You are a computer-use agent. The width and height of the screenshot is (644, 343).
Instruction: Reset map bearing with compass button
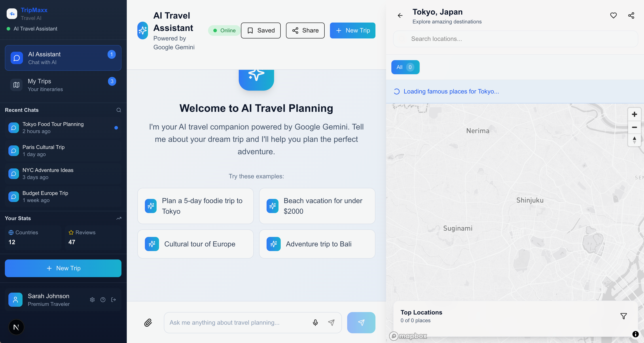pos(634,140)
